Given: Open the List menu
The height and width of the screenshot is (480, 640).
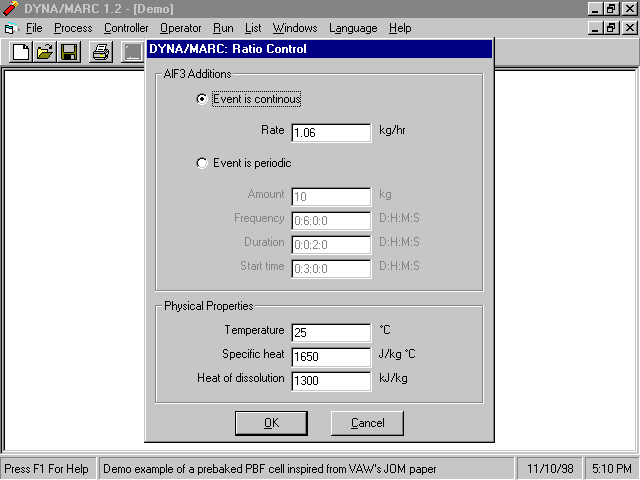Looking at the screenshot, I should [253, 28].
